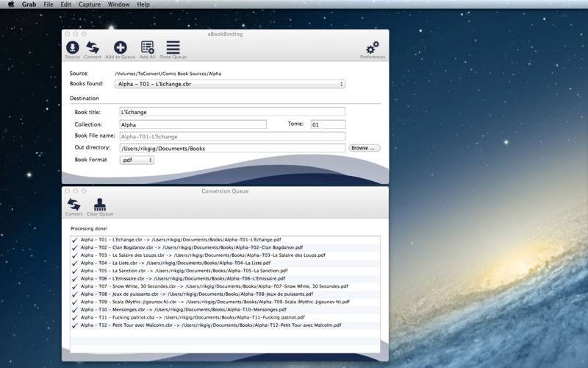Open the Apple menu
Screen dimensions: 588x368
click(x=11, y=4)
